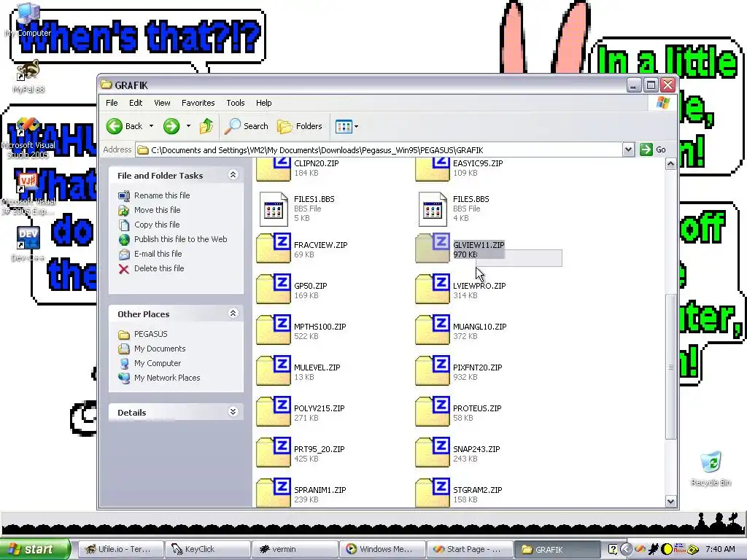The width and height of the screenshot is (747, 560).
Task: Open the Search pane
Action: (x=247, y=126)
